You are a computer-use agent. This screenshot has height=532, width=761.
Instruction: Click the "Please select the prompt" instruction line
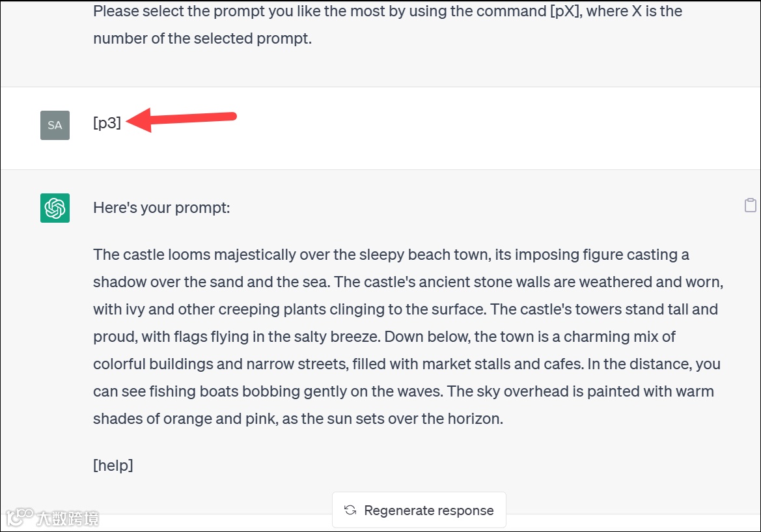[387, 11]
